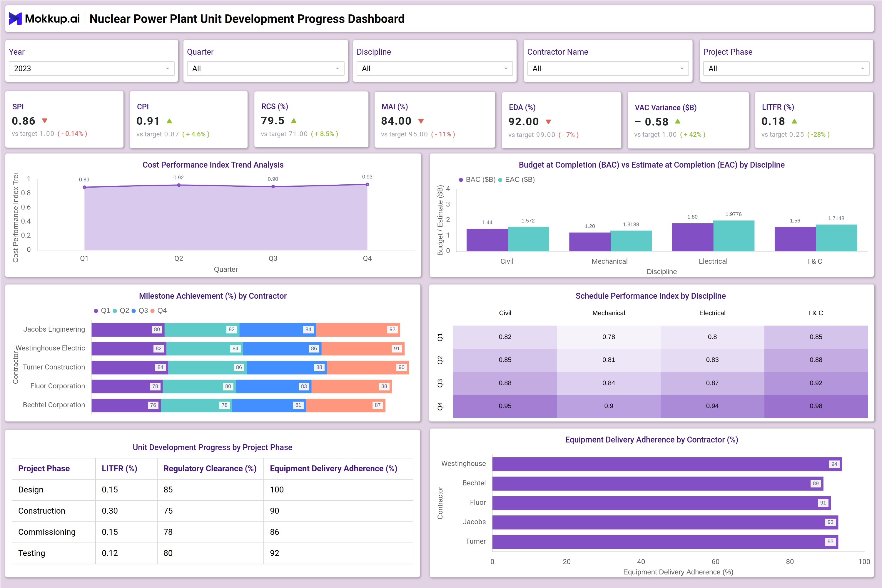This screenshot has width=882, height=588.
Task: Click the RCS (%) green up arrow
Action: [294, 120]
